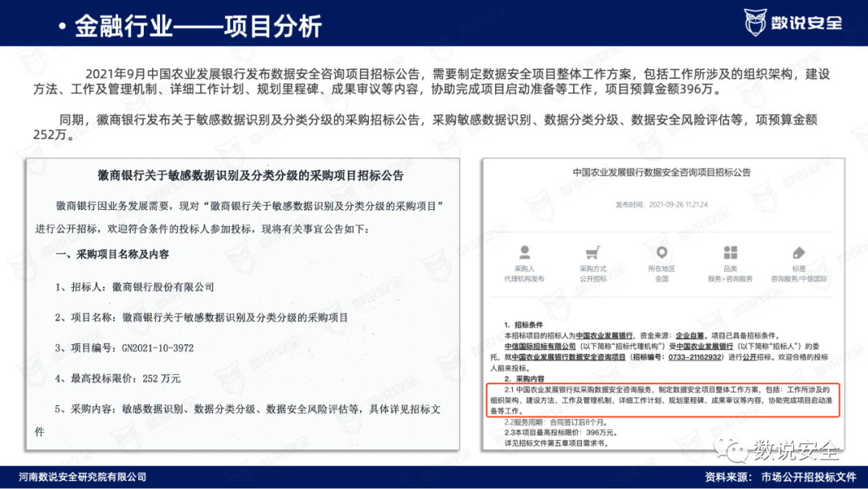Click the 采购方式 shopping cart icon
Viewport: 868px width, 489px height.
pos(592,253)
